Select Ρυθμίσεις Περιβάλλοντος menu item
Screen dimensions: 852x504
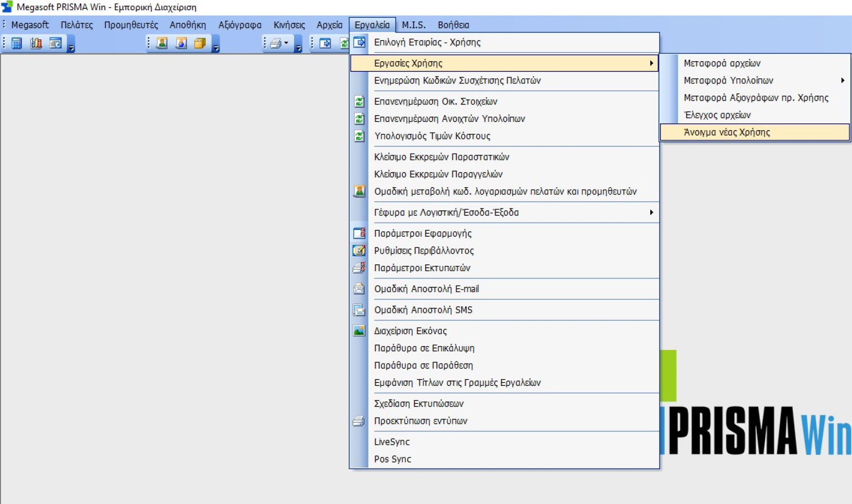click(x=423, y=251)
